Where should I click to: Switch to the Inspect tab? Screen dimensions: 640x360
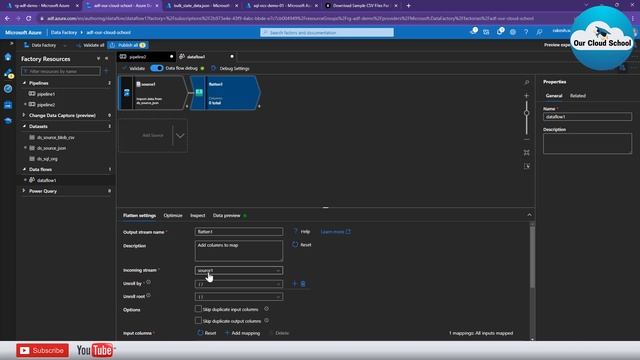(198, 216)
